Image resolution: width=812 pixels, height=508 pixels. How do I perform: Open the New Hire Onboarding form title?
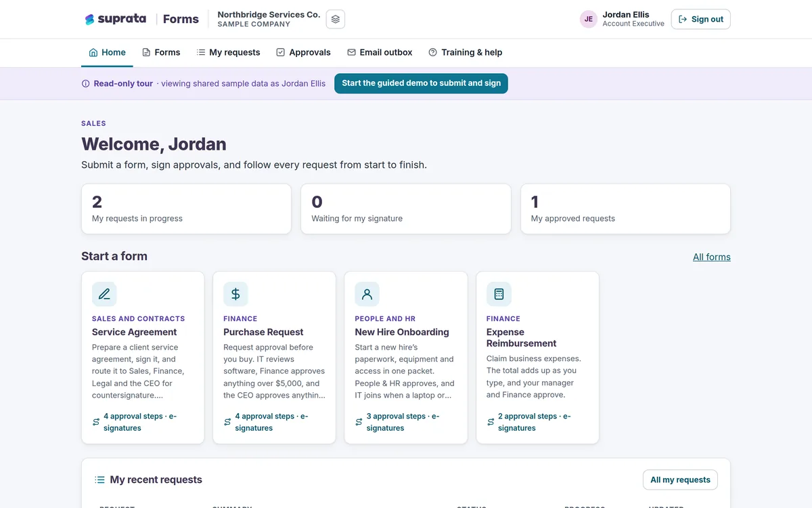click(402, 332)
